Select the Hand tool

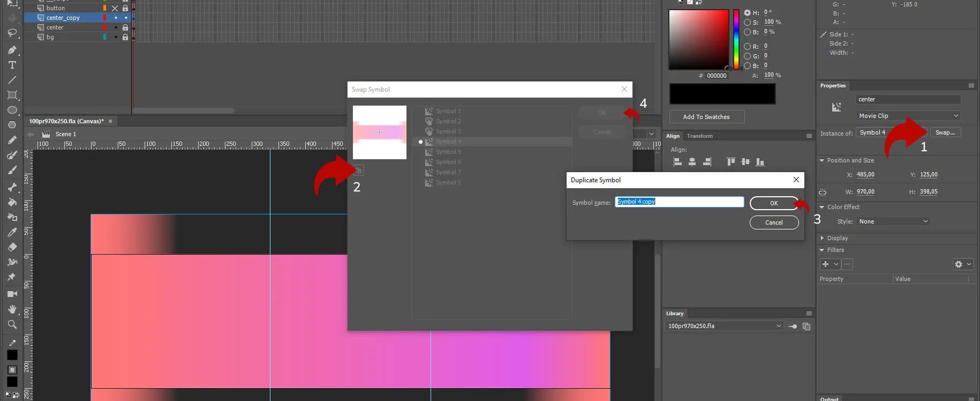click(x=12, y=309)
